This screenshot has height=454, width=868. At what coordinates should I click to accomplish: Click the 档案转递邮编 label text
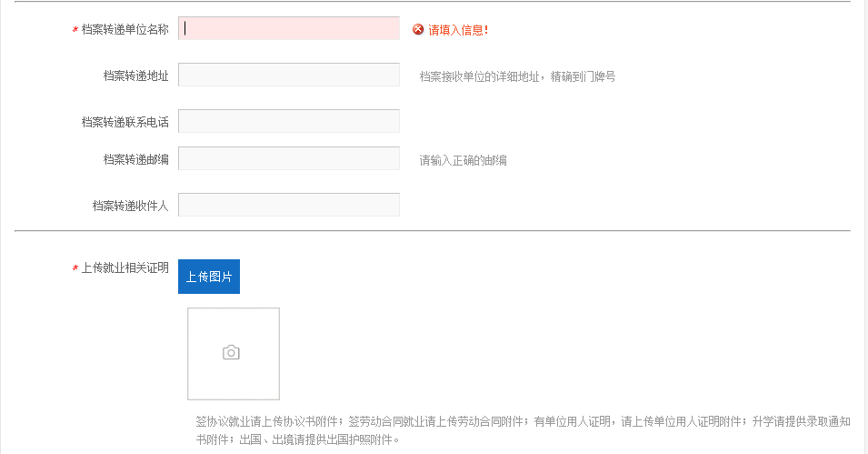click(135, 159)
